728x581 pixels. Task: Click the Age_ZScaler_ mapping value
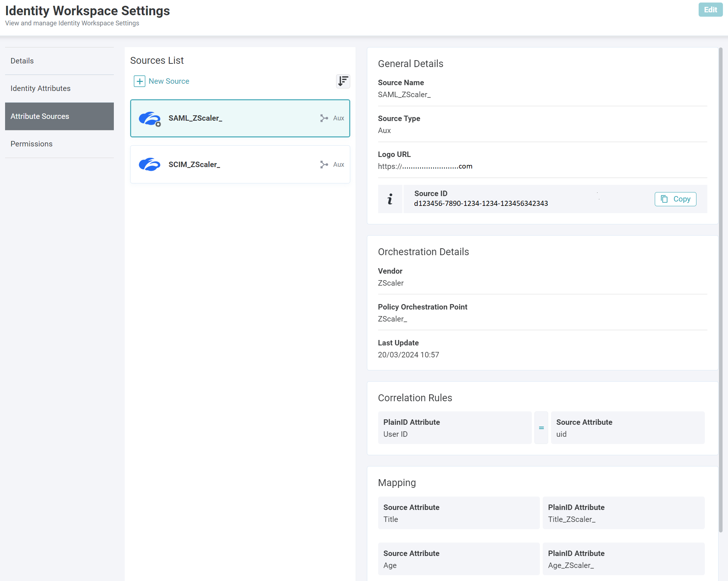tap(571, 565)
